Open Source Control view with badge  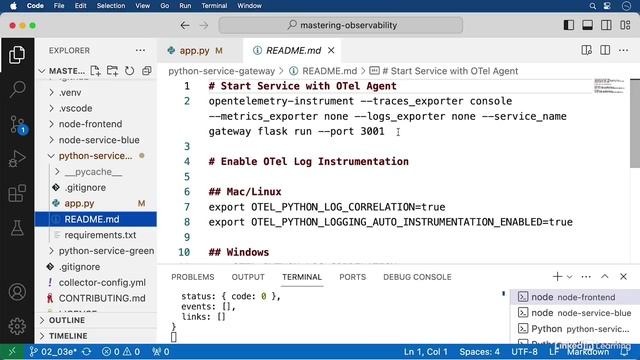[17, 124]
